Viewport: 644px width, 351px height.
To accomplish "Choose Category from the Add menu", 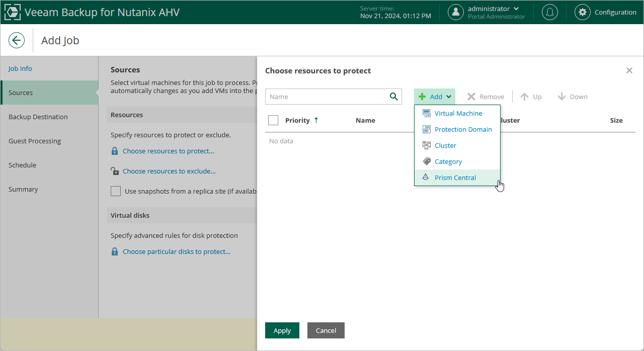I will click(x=457, y=161).
